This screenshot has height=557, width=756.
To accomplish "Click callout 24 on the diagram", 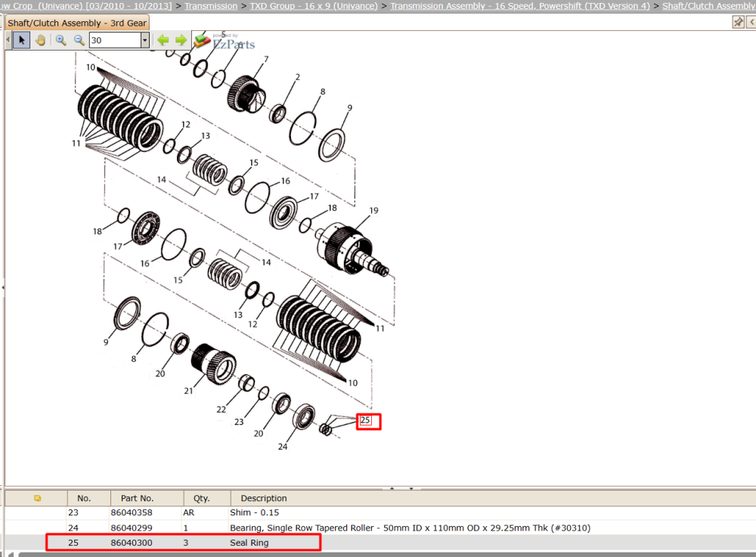I will click(283, 447).
